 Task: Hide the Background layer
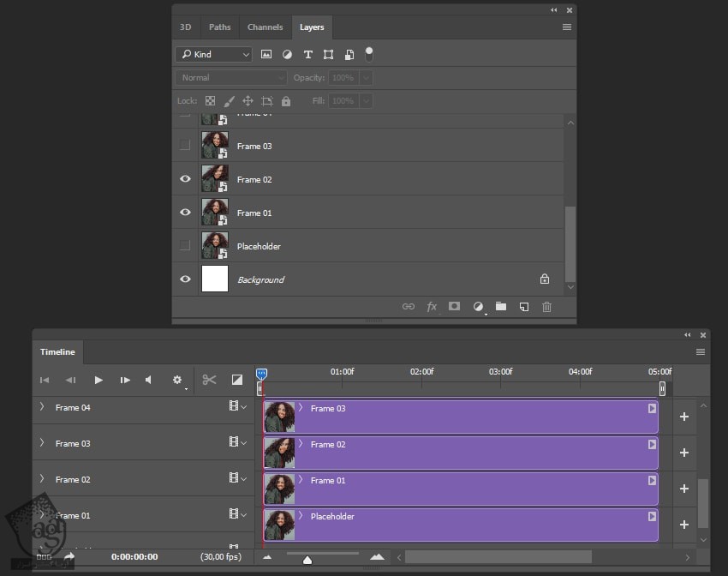coord(185,279)
